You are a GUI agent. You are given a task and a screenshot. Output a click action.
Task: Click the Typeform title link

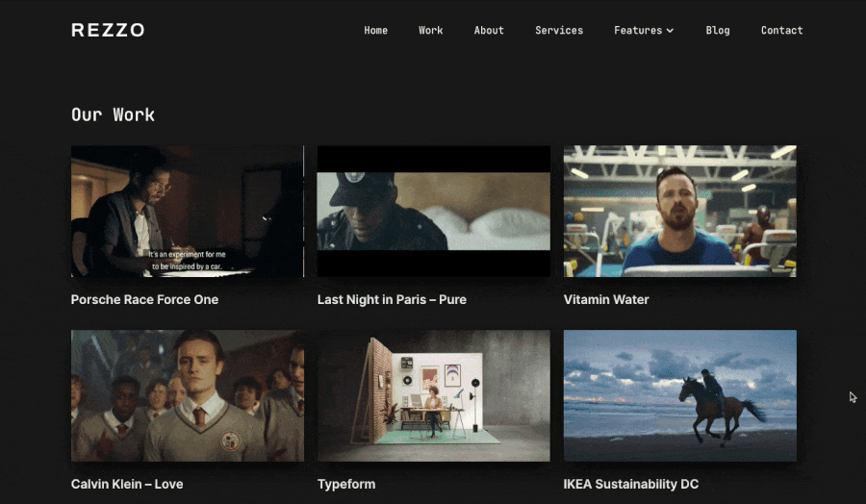click(346, 484)
